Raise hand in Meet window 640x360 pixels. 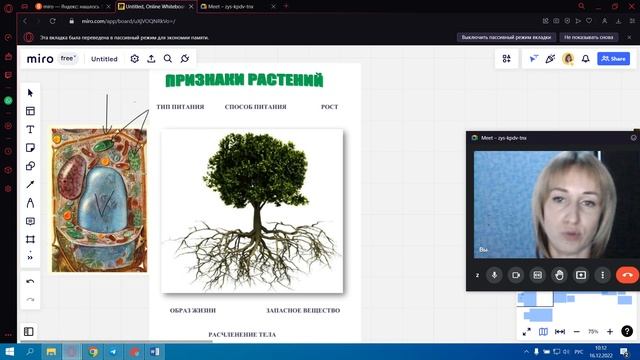(x=559, y=275)
